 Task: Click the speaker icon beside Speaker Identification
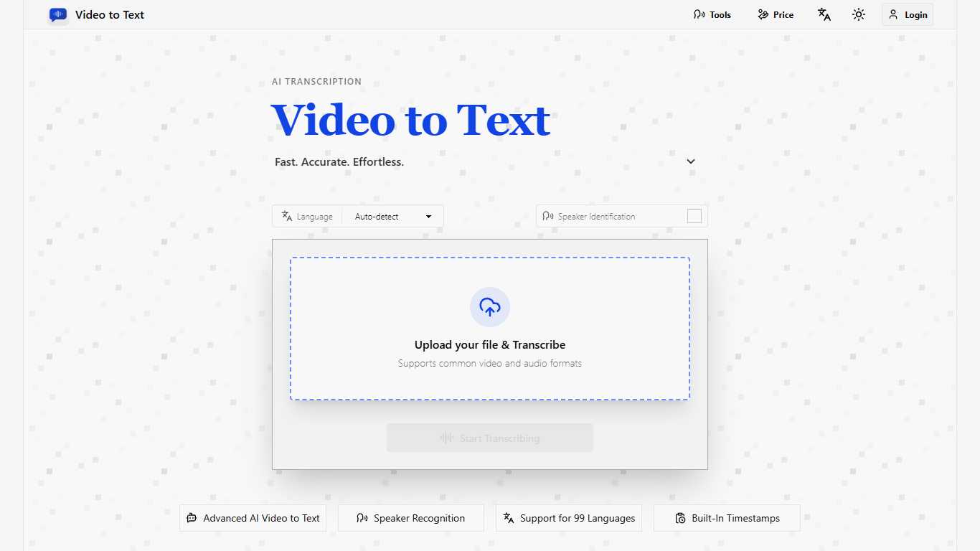pyautogui.click(x=548, y=215)
